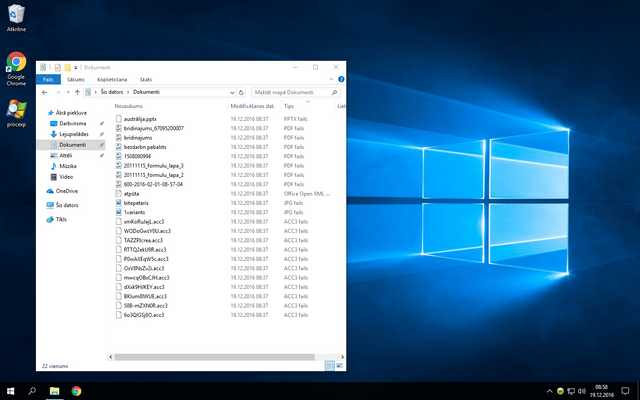640x400 pixels.
Task: Open Explorer help via blue question icon
Action: pos(341,79)
